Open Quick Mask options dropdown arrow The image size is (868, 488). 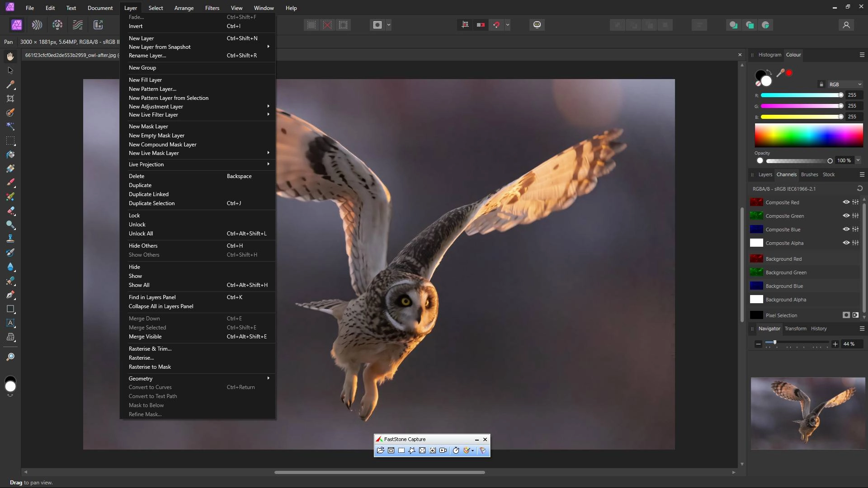[389, 25]
